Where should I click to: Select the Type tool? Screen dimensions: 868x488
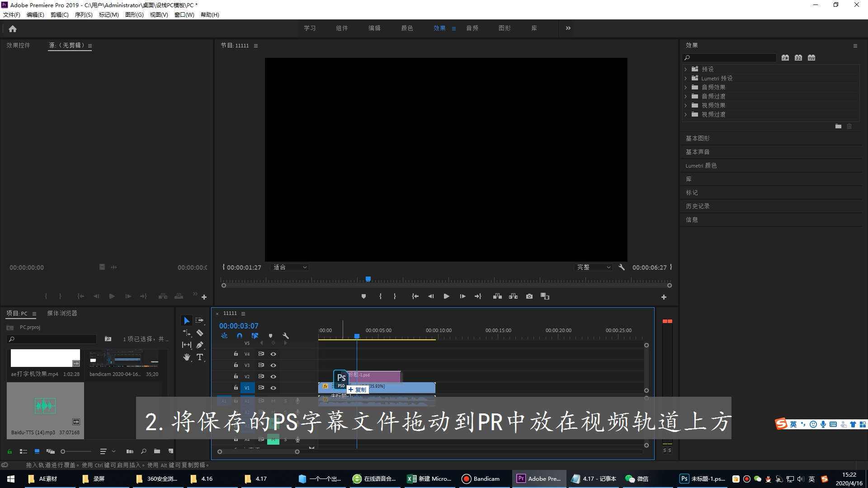point(200,357)
